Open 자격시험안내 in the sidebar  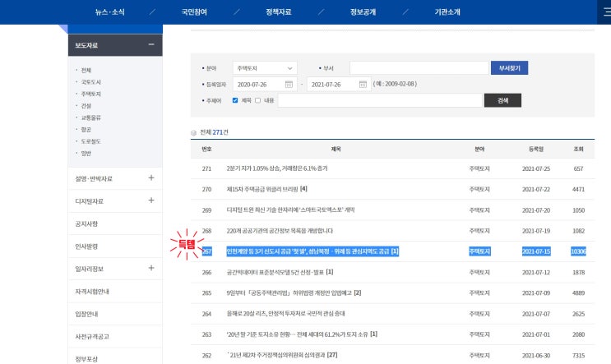[92, 292]
